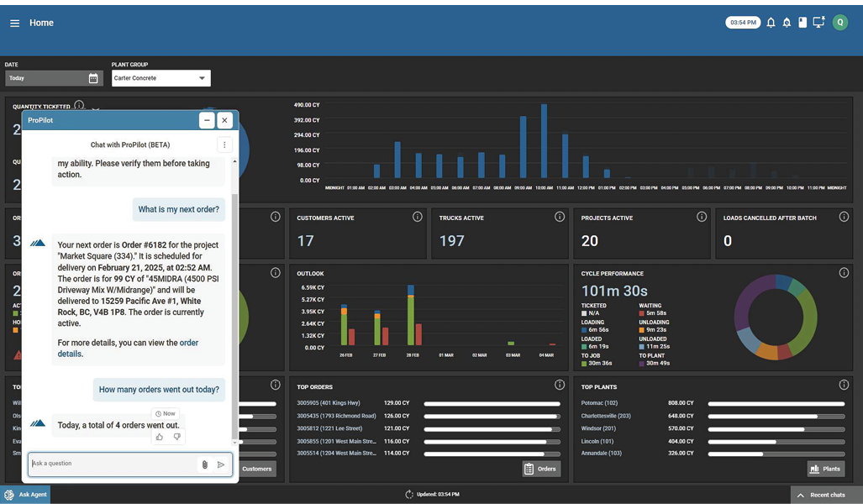The height and width of the screenshot is (504, 863).
Task: Click info icon left of Outlook card
Action: [275, 273]
